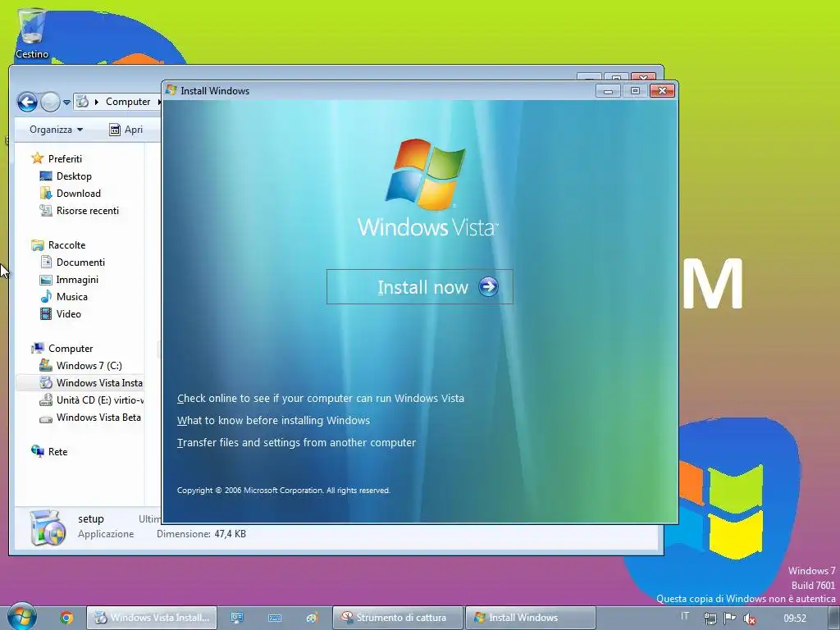Switch to Windows Vista Install... taskbar button
The width and height of the screenshot is (840, 630).
point(152,618)
